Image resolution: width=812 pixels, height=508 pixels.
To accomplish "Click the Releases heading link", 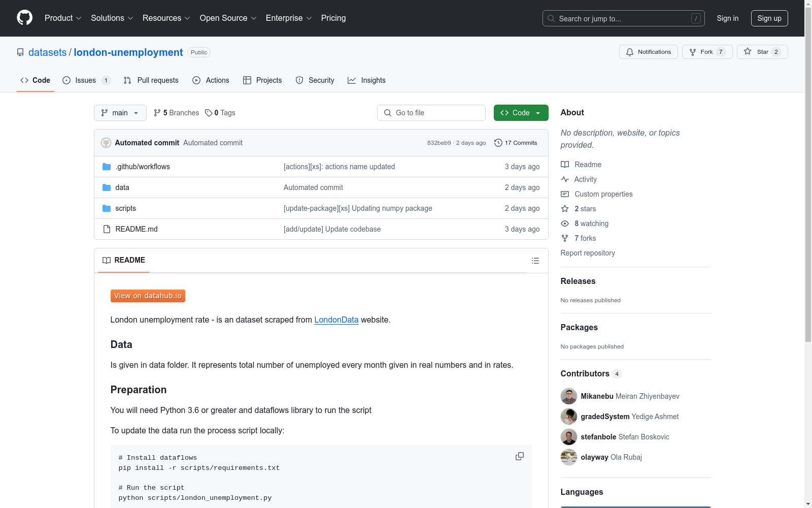I will [x=578, y=281].
